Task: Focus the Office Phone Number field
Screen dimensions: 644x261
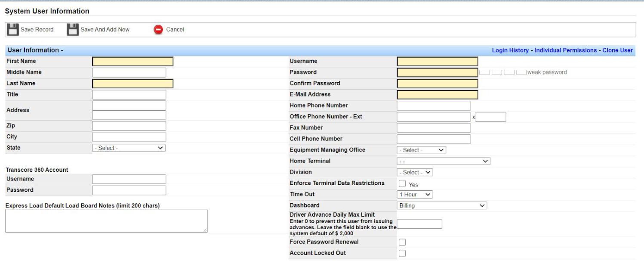Action: pyautogui.click(x=434, y=117)
